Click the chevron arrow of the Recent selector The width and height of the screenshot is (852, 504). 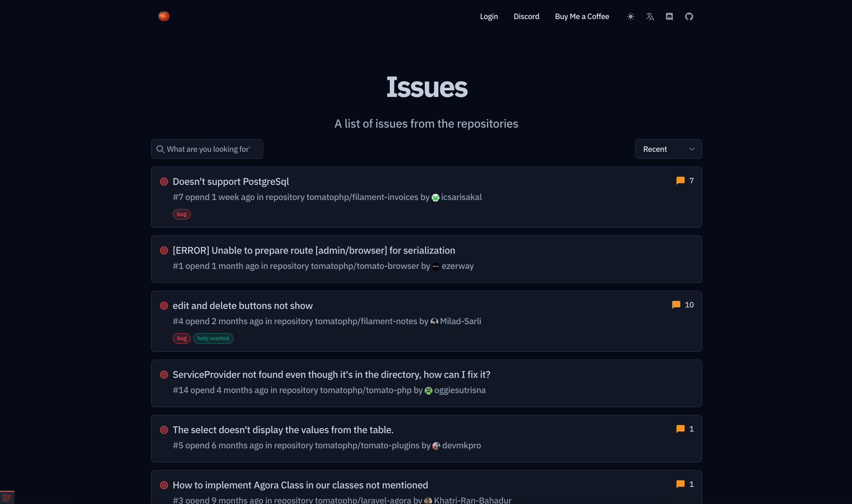(x=692, y=149)
